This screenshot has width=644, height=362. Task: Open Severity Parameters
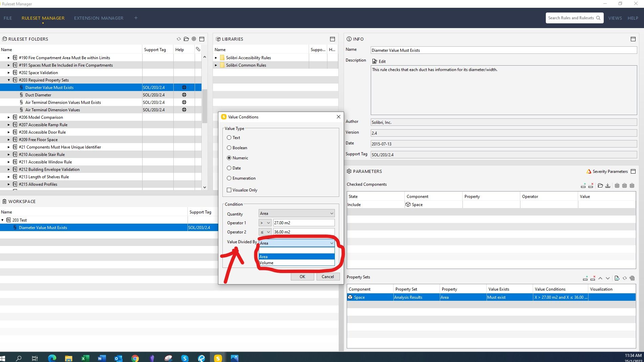click(x=607, y=172)
